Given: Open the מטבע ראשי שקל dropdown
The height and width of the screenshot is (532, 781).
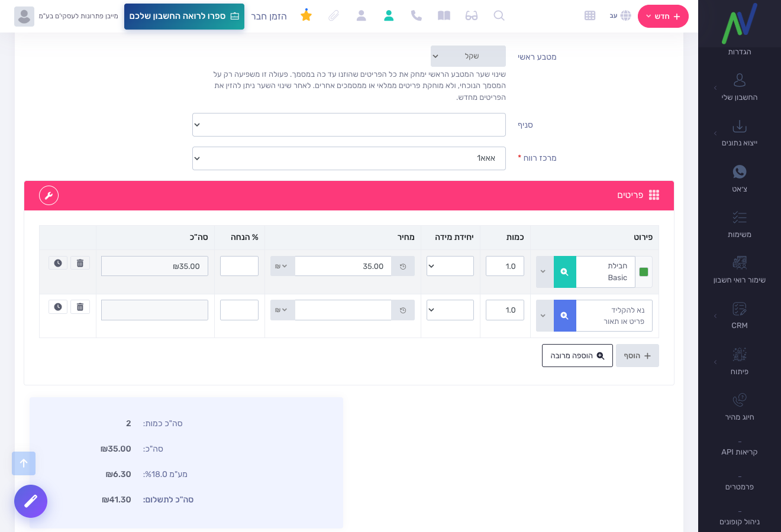Looking at the screenshot, I should click(468, 56).
